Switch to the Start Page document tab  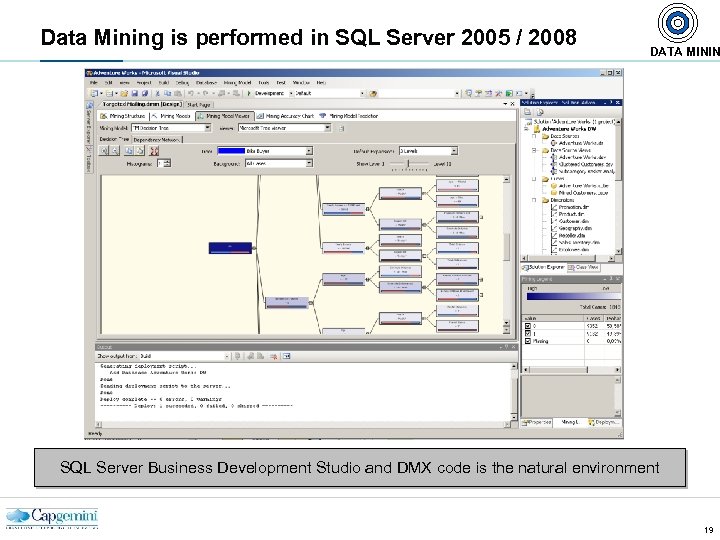tap(199, 105)
